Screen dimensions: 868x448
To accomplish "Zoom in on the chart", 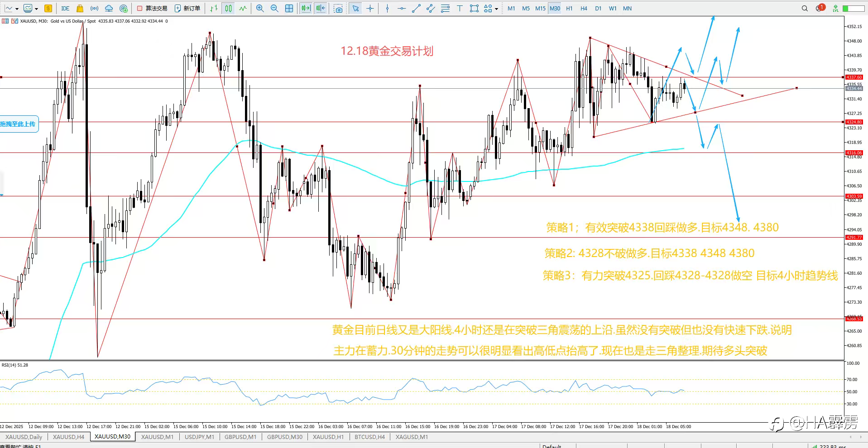I will point(260,8).
